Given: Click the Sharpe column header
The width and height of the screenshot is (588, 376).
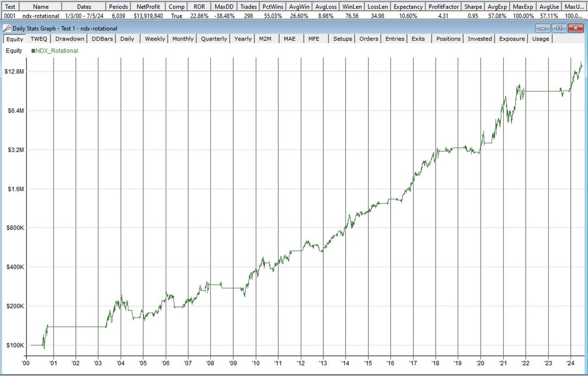Looking at the screenshot, I should (473, 6).
